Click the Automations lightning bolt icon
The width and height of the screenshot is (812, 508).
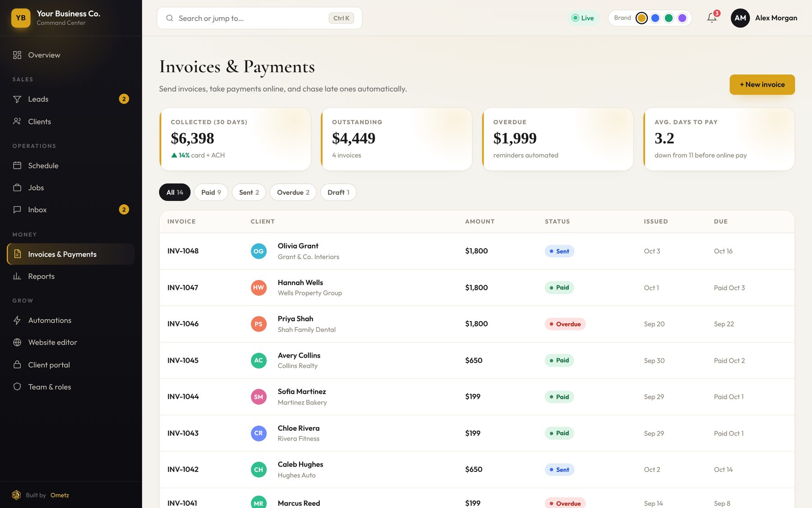[x=17, y=320]
